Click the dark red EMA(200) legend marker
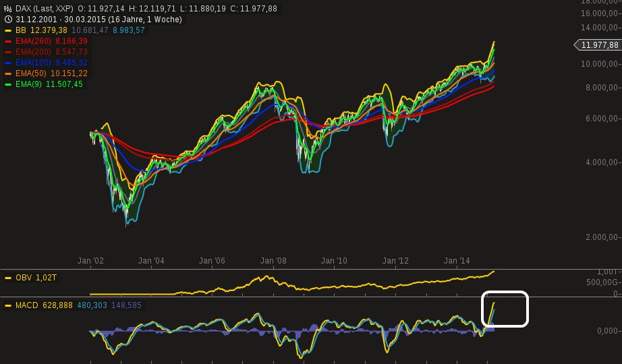Image resolution: width=622 pixels, height=364 pixels. pos(8,52)
